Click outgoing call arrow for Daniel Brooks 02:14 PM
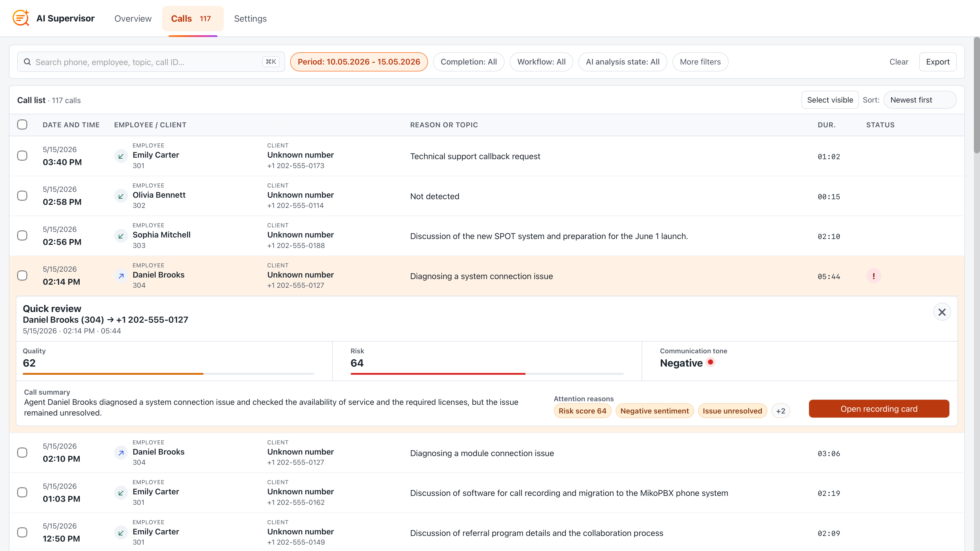 (121, 276)
